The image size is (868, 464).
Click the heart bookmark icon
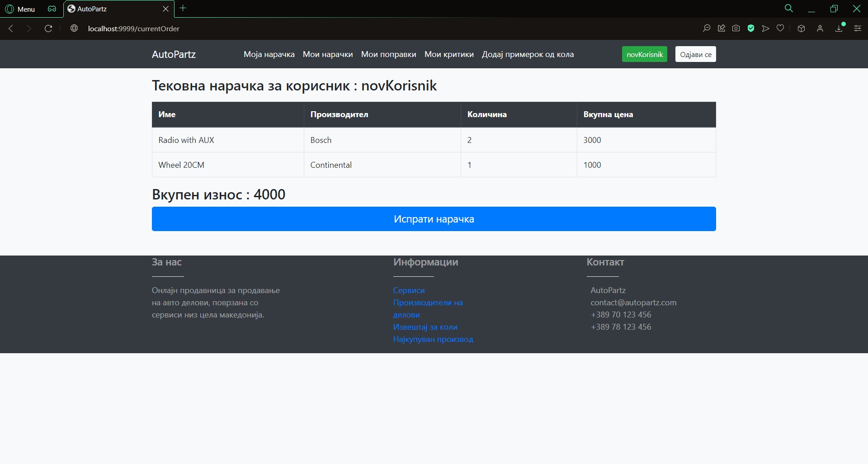[x=780, y=28]
